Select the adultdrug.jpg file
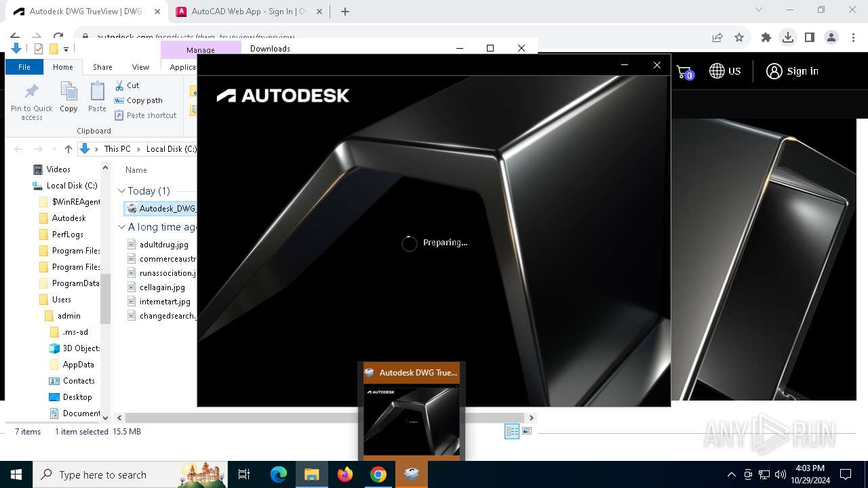 (163, 245)
